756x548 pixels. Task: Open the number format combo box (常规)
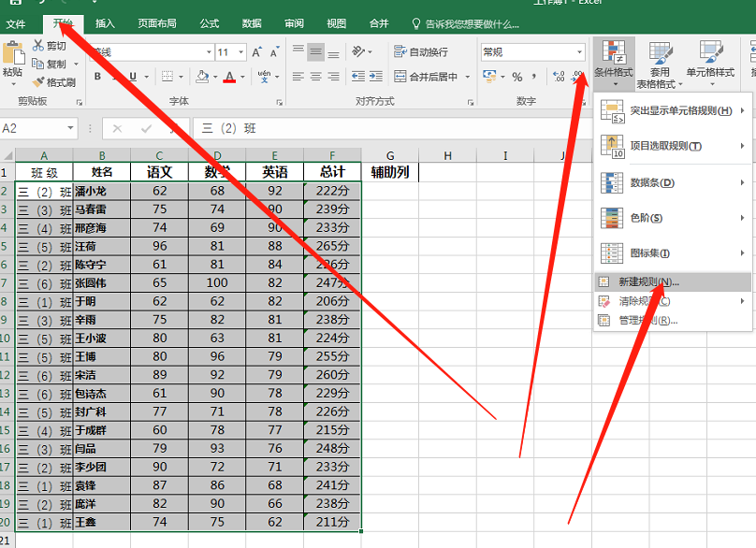point(532,52)
